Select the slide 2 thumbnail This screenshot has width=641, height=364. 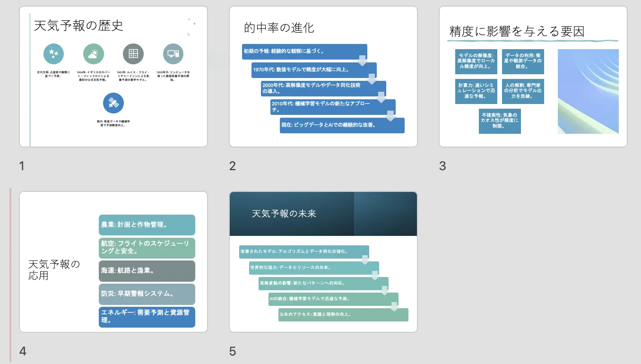click(x=323, y=77)
